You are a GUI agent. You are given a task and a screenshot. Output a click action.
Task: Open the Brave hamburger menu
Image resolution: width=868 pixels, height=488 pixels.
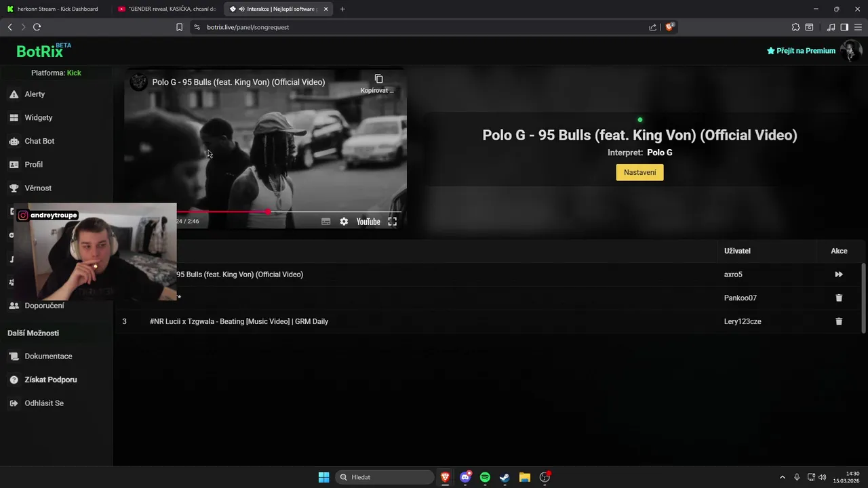pyautogui.click(x=858, y=27)
